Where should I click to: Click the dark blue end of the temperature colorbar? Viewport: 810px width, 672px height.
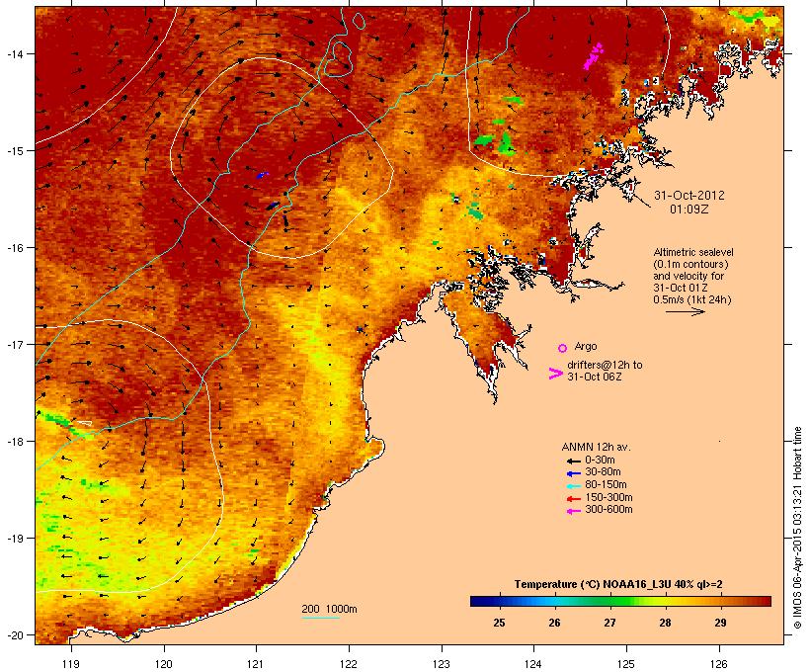[476, 601]
